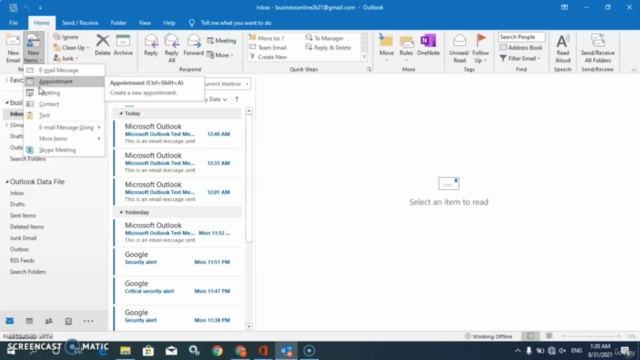Expand the Junk dropdown

pos(66,58)
